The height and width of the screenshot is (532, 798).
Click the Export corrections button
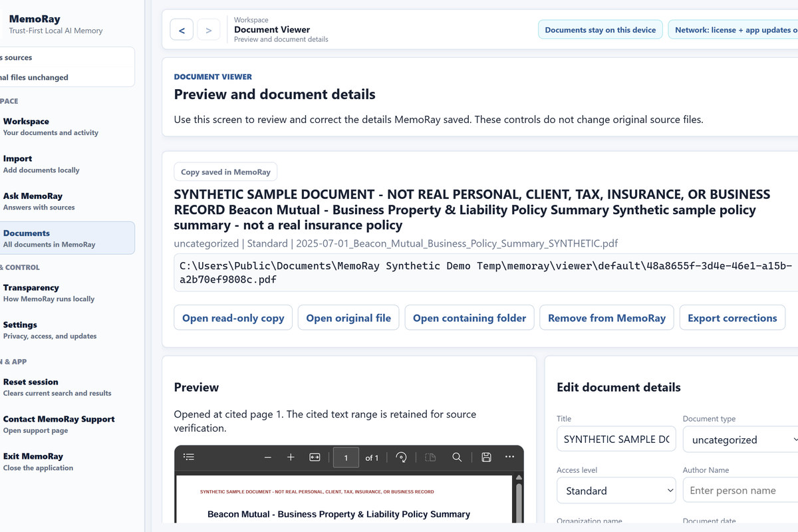[732, 318]
